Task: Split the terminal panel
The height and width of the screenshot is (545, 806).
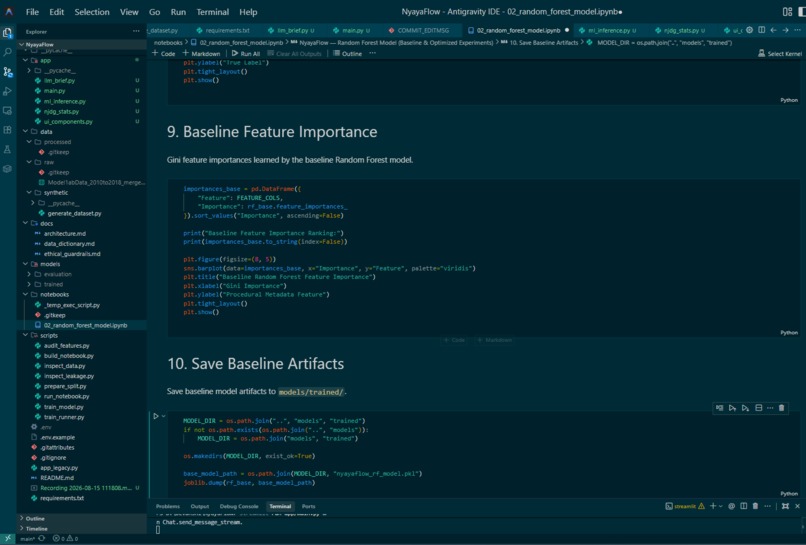Action: [x=743, y=506]
